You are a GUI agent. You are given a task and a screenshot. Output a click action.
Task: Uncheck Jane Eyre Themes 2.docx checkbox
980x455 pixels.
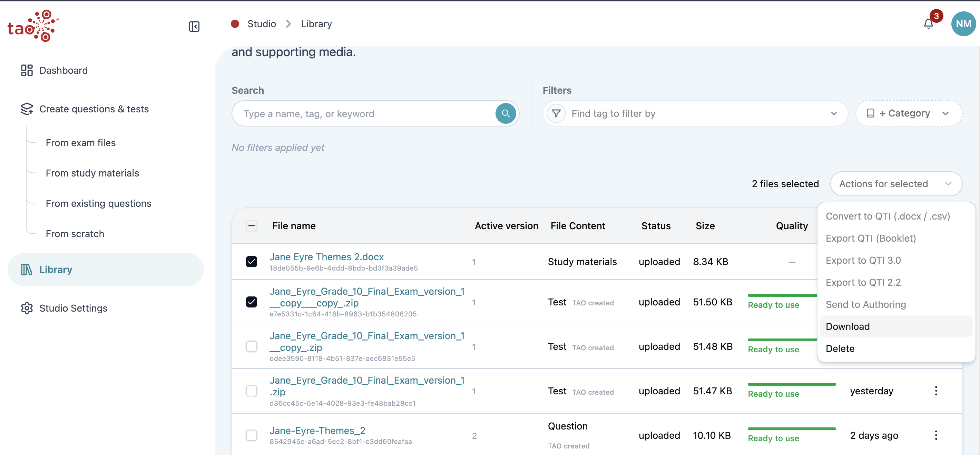(252, 262)
